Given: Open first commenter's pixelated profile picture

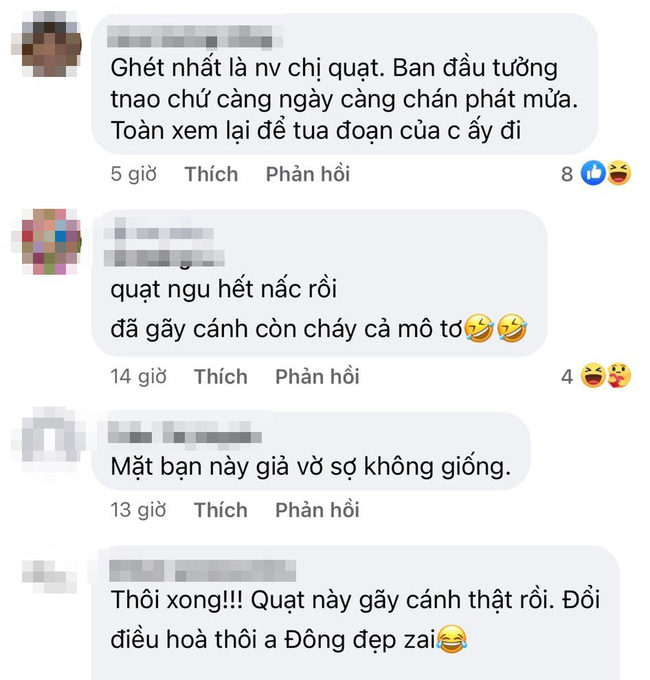Looking at the screenshot, I should click(46, 44).
